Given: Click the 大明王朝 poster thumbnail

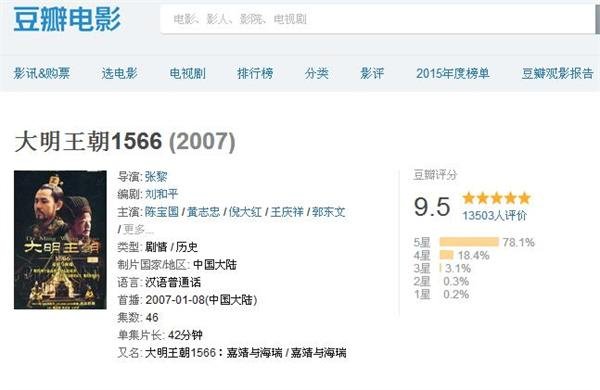Looking at the screenshot, I should point(60,240).
